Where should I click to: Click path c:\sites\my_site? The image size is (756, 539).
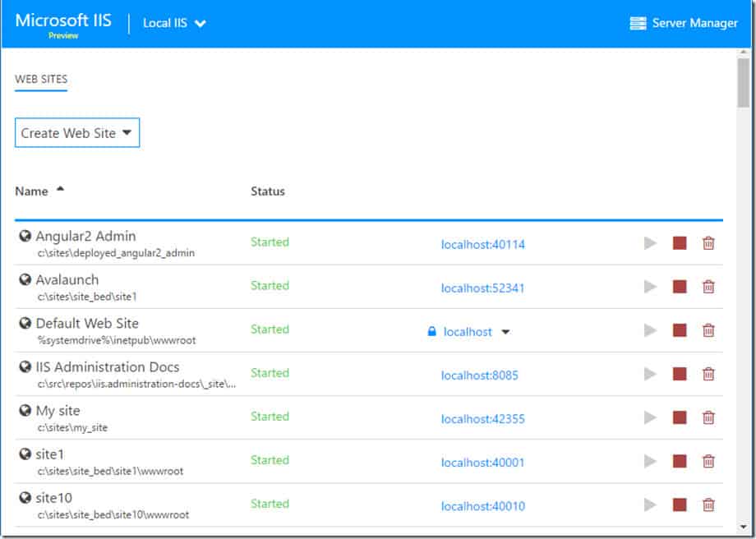pyautogui.click(x=73, y=427)
